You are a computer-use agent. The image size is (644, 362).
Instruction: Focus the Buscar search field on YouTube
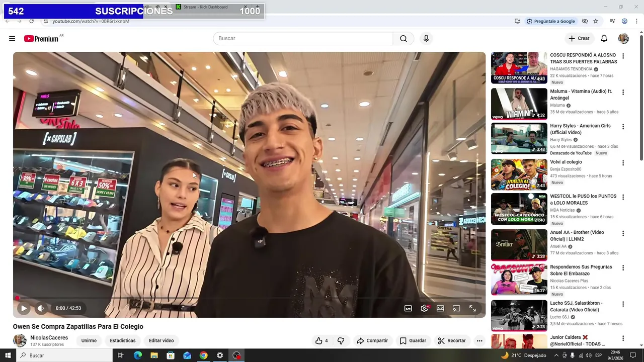(303, 39)
